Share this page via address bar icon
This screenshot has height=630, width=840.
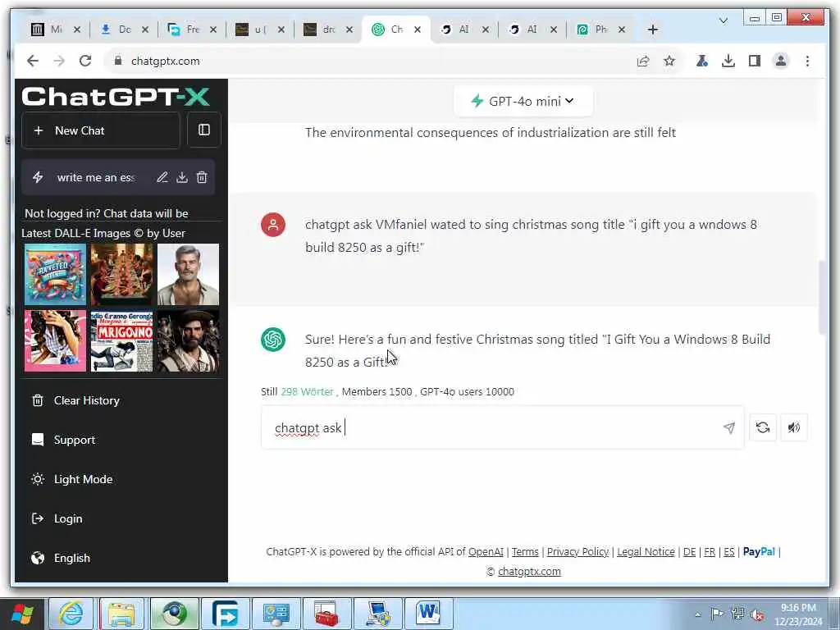click(643, 61)
